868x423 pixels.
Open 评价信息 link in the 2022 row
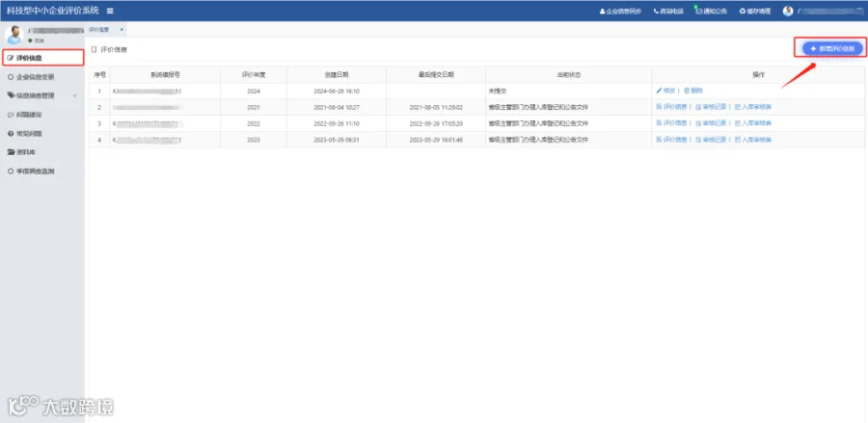(671, 123)
